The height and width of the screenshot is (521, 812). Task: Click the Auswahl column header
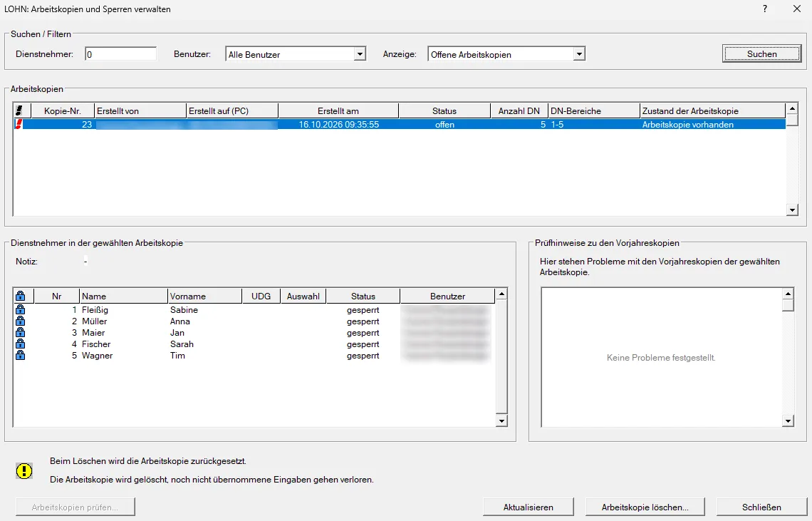[x=303, y=296]
